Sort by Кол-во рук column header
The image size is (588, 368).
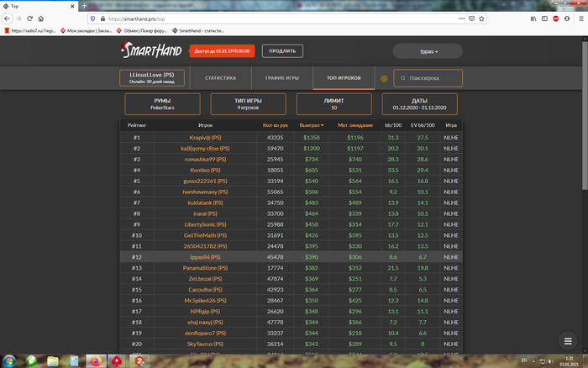point(276,125)
